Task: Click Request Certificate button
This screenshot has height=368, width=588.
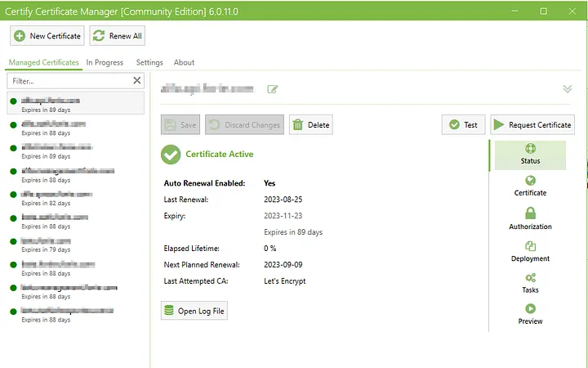Action: [x=532, y=125]
